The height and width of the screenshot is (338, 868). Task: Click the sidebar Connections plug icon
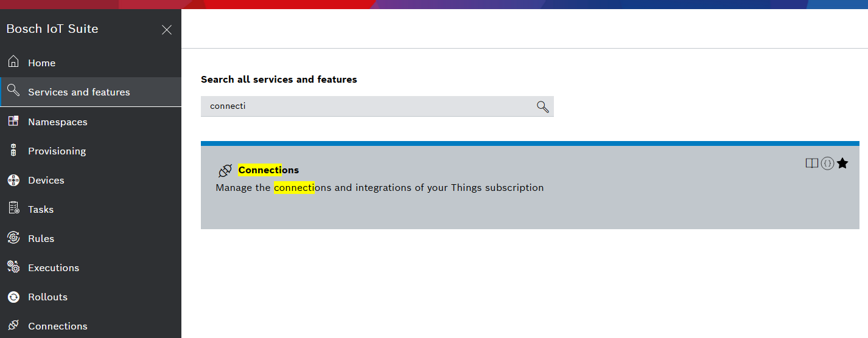[x=13, y=325]
